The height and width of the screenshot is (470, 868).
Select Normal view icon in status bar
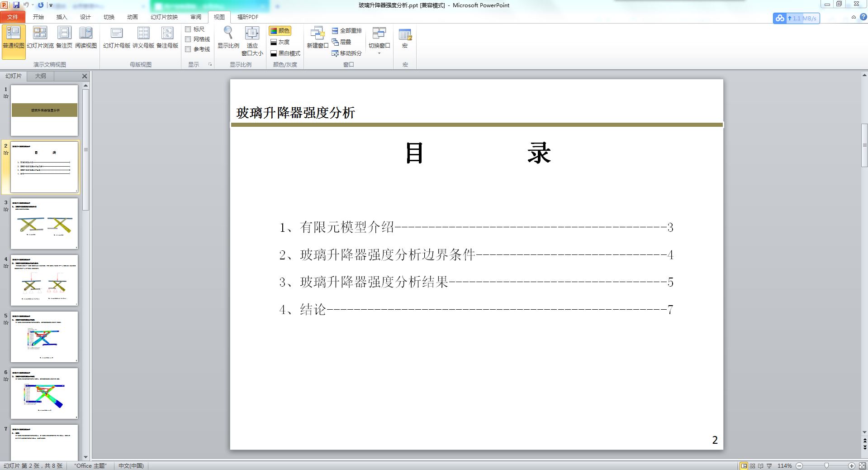pyautogui.click(x=744, y=465)
